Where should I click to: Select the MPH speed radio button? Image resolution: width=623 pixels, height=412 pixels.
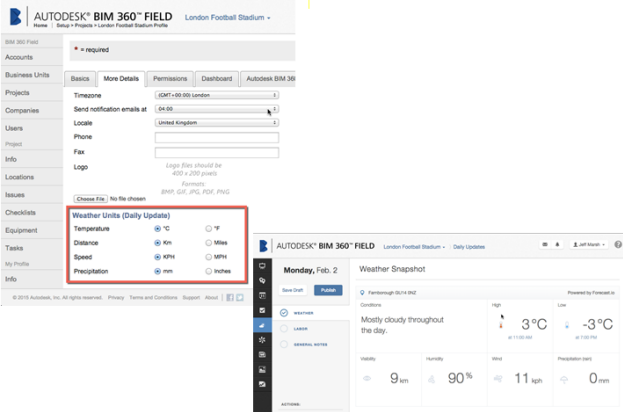[208, 257]
